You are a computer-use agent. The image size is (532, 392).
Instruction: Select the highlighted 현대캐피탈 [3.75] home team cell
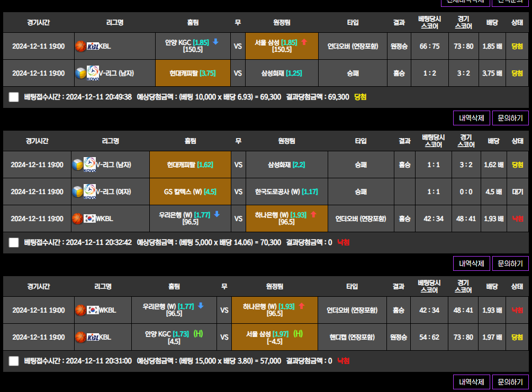193,73
